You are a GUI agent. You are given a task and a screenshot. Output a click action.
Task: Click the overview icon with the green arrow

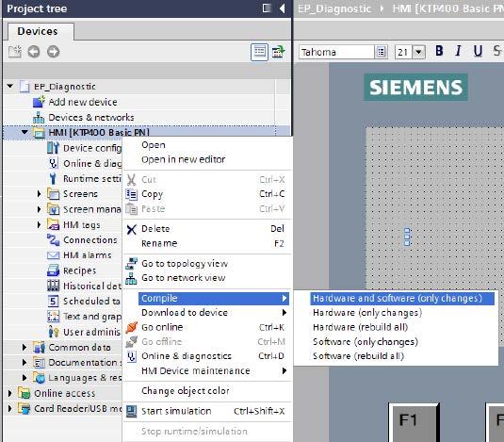tap(278, 52)
